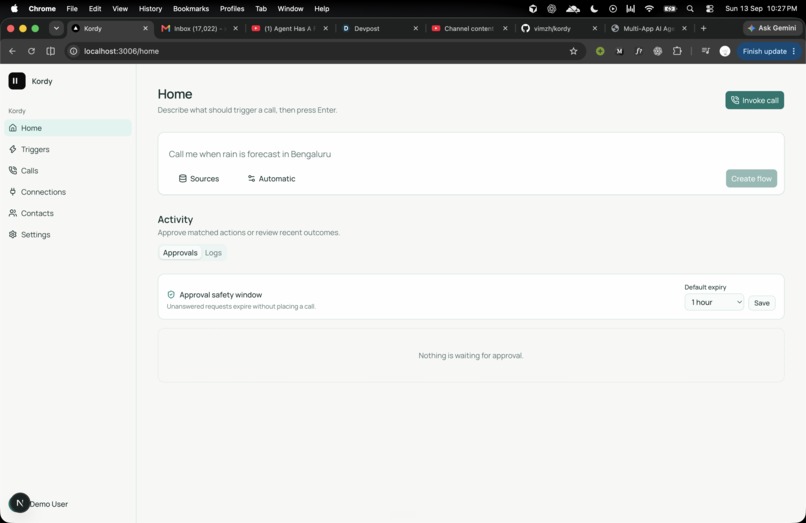Viewport: 806px width, 523px height.
Task: Open the Demo User avatar menu
Action: pyautogui.click(x=20, y=503)
